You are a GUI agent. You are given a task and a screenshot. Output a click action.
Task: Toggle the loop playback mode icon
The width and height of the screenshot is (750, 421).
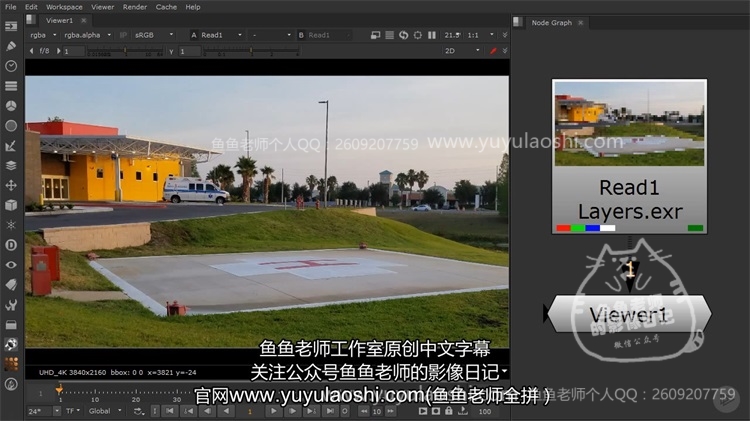point(139,411)
